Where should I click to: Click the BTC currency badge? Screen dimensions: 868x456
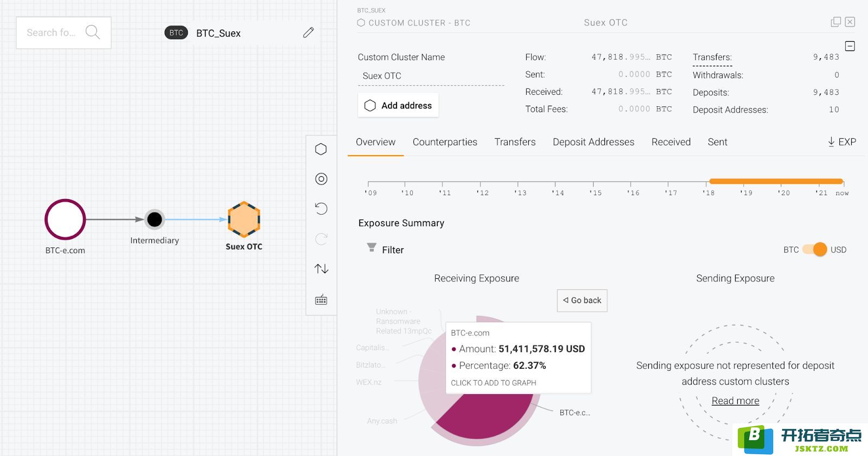point(176,33)
